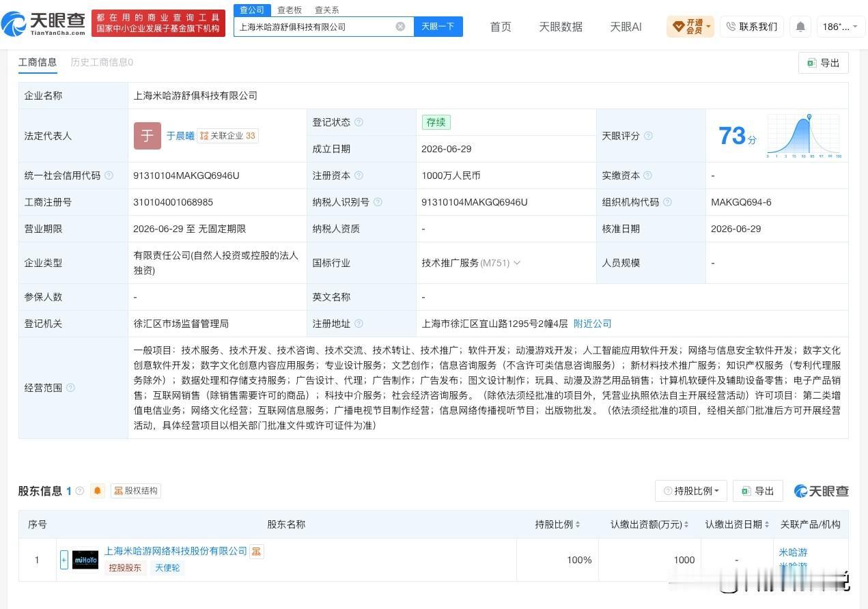Open the 持股比例 filter dropdown
Screen dimensions: 868x609
coord(690,491)
